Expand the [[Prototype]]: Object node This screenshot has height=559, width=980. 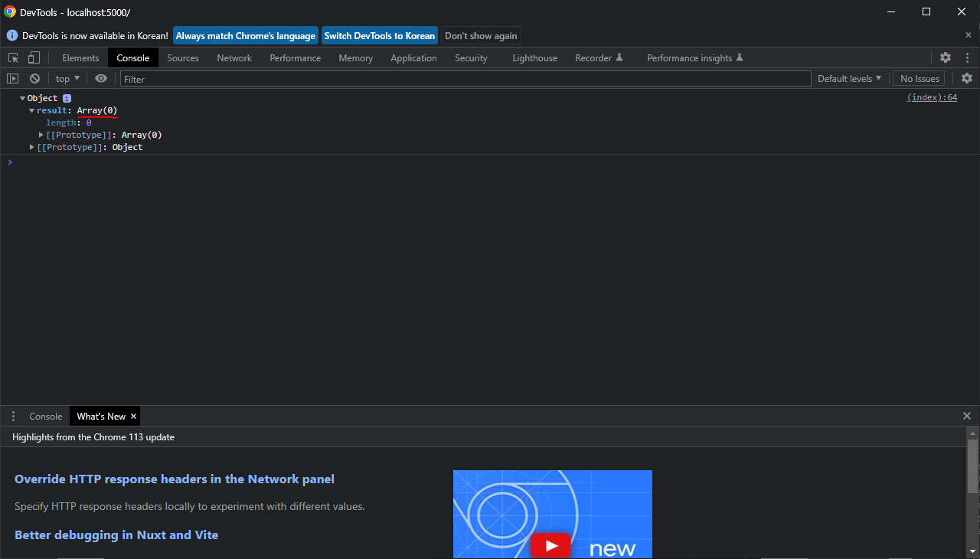[32, 147]
